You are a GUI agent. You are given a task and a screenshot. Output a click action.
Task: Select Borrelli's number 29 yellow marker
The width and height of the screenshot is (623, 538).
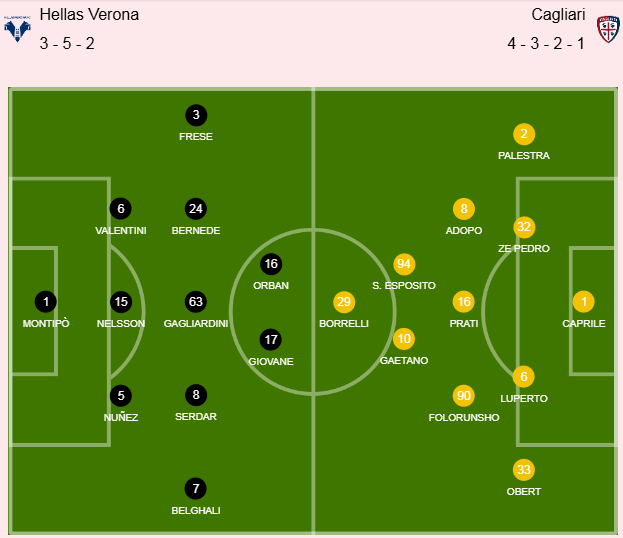click(x=344, y=302)
